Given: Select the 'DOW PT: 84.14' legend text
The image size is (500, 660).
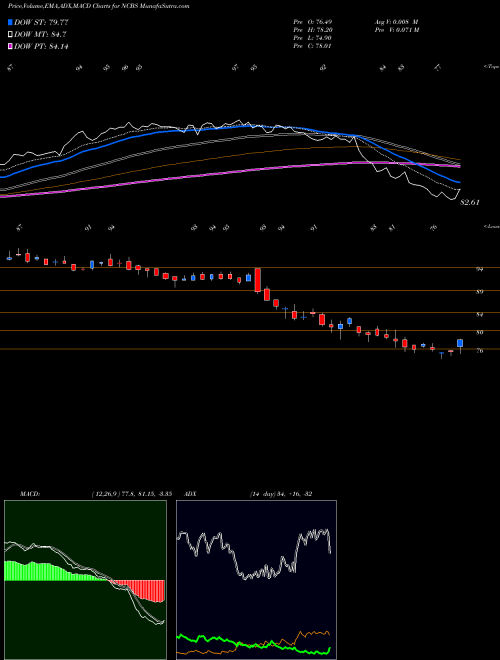Looking at the screenshot, I should (x=41, y=46).
